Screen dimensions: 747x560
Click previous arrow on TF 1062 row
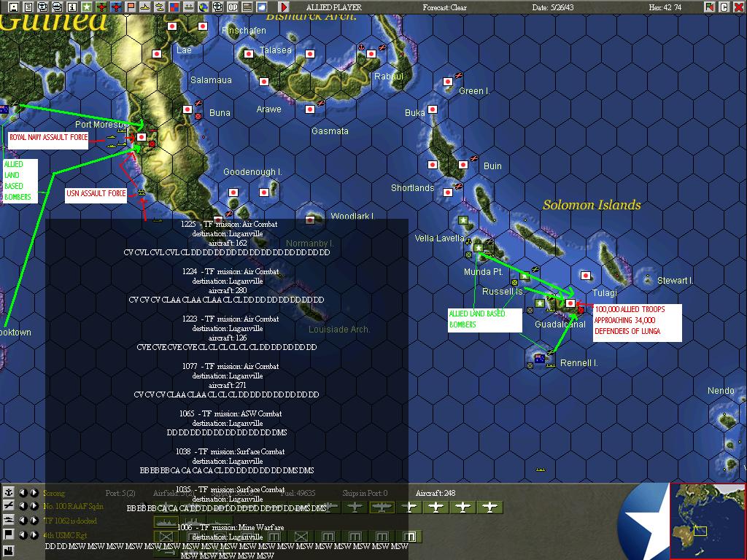(x=23, y=520)
